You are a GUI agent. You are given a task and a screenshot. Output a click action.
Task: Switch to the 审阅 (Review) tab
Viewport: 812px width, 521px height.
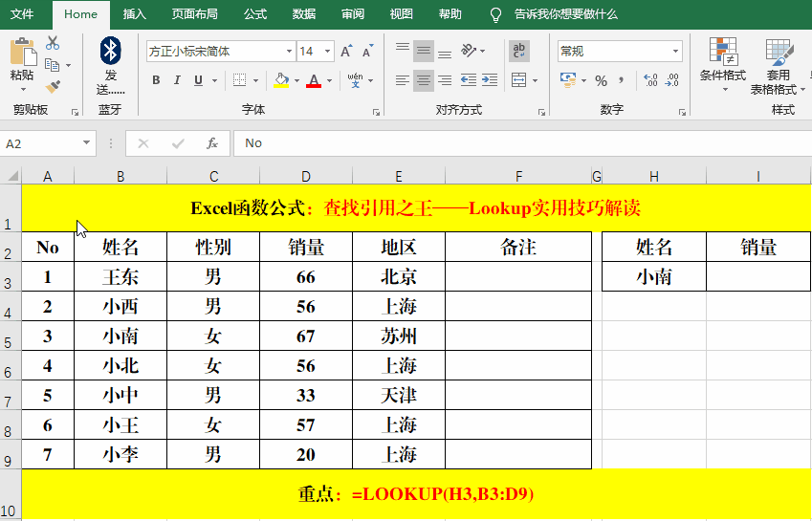pyautogui.click(x=353, y=14)
